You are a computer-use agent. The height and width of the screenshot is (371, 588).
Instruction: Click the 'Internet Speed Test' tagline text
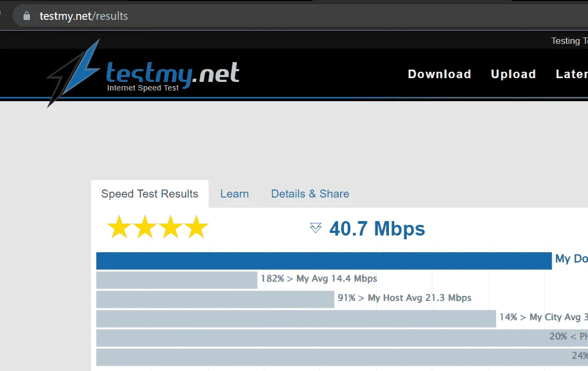(143, 88)
